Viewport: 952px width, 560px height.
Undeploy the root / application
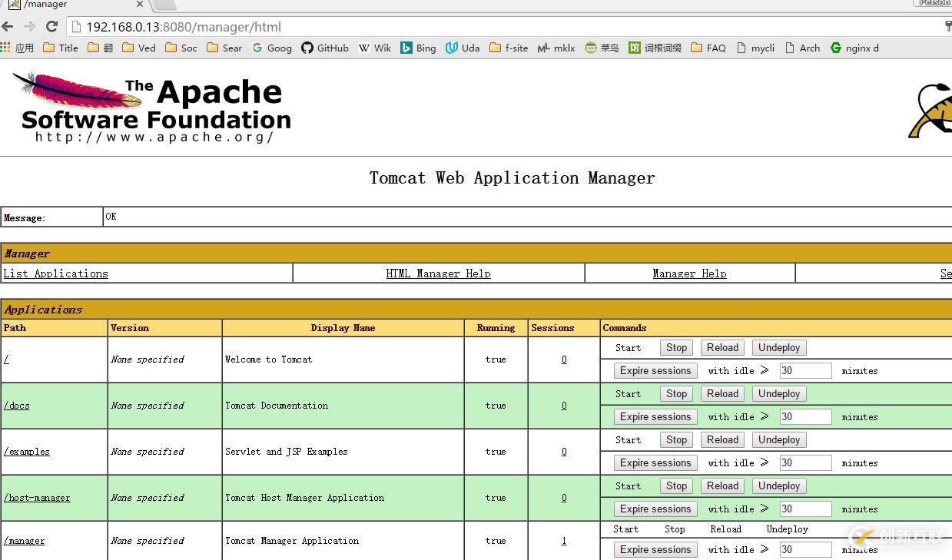[x=779, y=348]
